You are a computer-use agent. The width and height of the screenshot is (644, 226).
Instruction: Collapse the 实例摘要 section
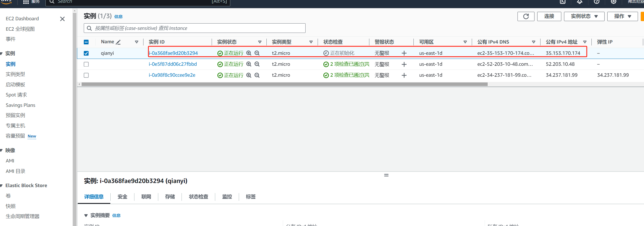[x=86, y=216]
